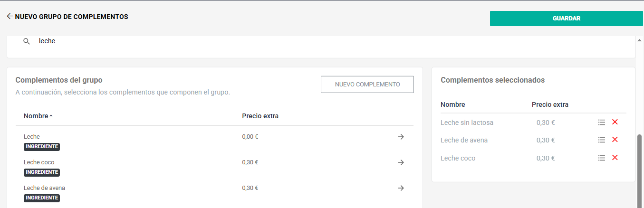Click the search magnifier icon

pos(27,41)
